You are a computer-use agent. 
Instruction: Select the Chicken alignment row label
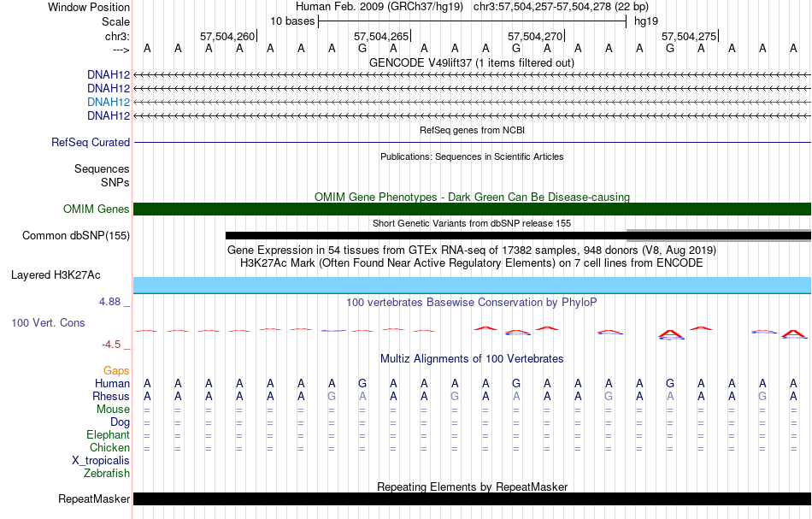[109, 447]
